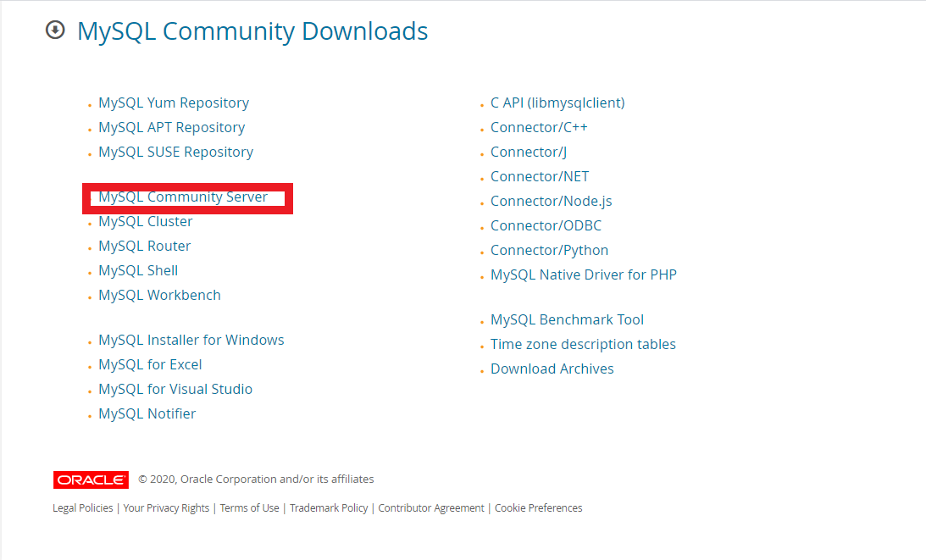Open Legal Policies footer link

(x=83, y=508)
